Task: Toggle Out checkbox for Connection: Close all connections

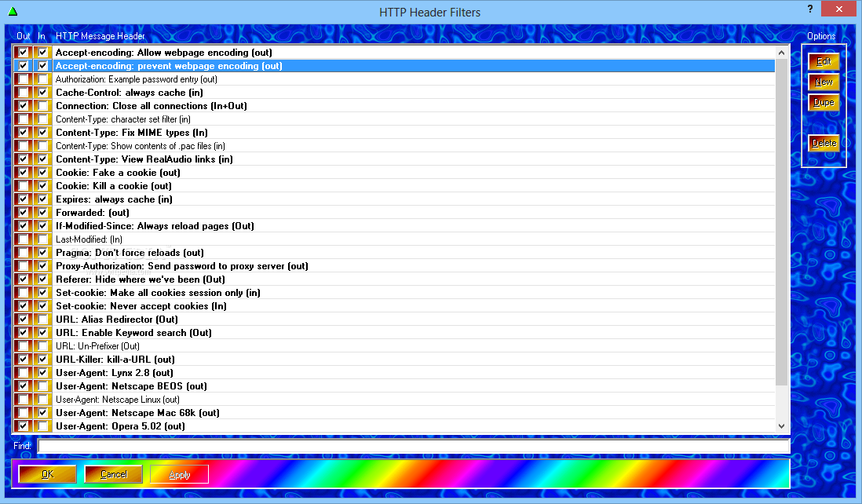Action: pyautogui.click(x=23, y=105)
